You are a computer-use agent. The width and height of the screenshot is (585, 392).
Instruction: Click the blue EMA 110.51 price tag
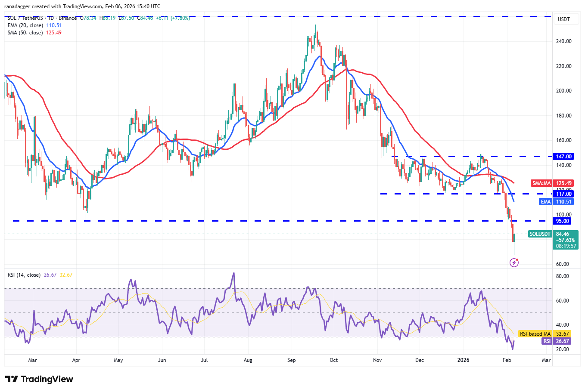557,202
